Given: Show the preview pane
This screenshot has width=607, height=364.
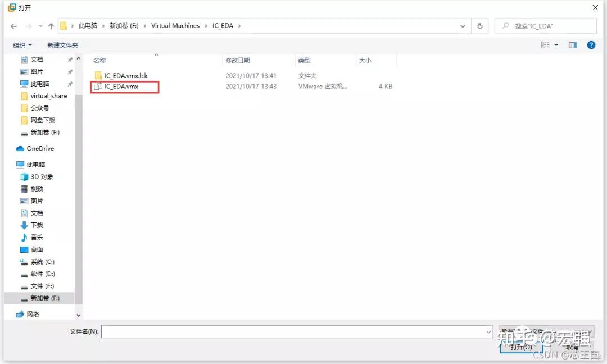Looking at the screenshot, I should pos(573,46).
